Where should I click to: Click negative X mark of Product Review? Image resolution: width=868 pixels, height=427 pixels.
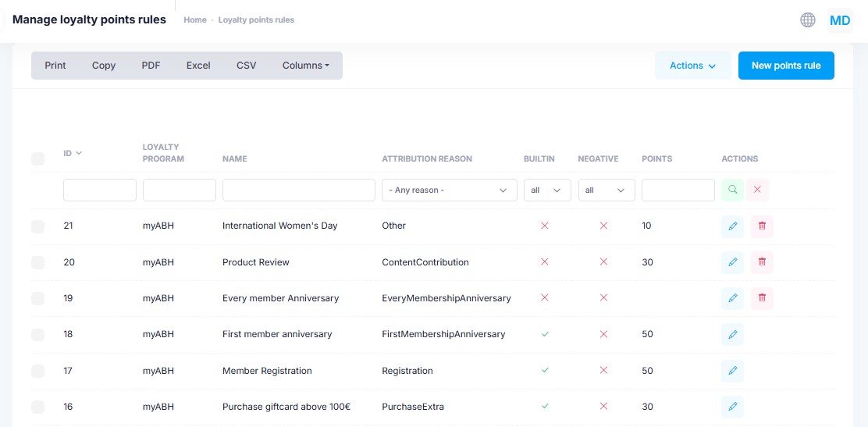[x=603, y=262]
